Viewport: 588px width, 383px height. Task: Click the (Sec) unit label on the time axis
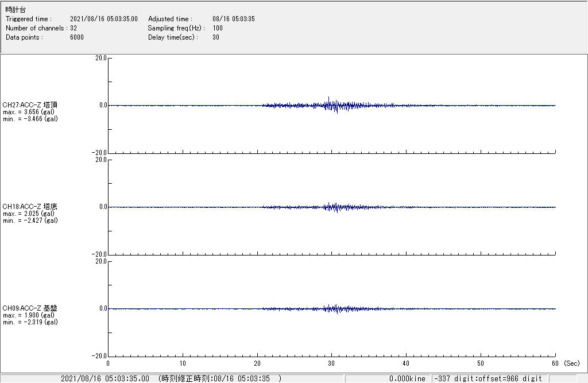click(571, 363)
